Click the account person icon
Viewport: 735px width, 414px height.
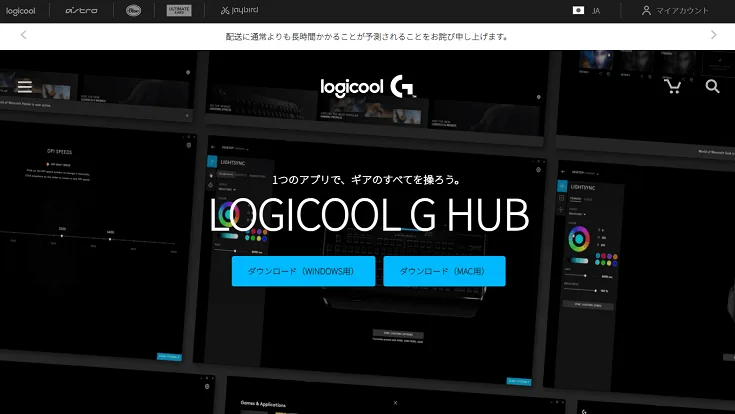pyautogui.click(x=646, y=10)
